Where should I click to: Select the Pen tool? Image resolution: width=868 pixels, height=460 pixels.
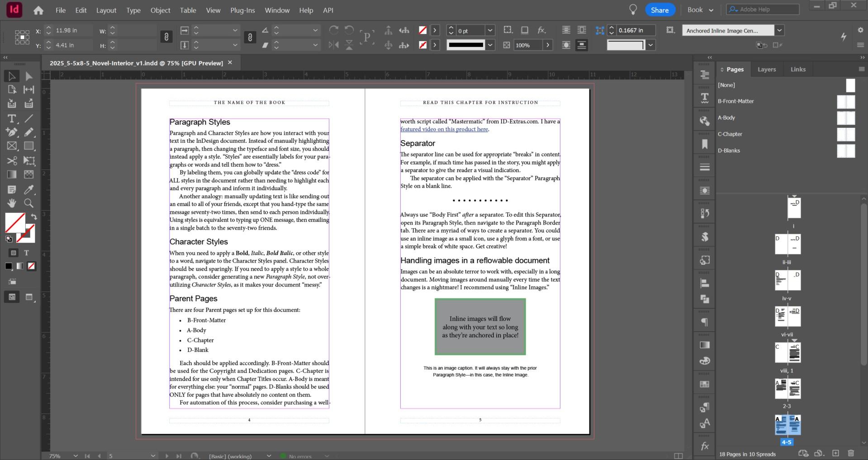(11, 132)
